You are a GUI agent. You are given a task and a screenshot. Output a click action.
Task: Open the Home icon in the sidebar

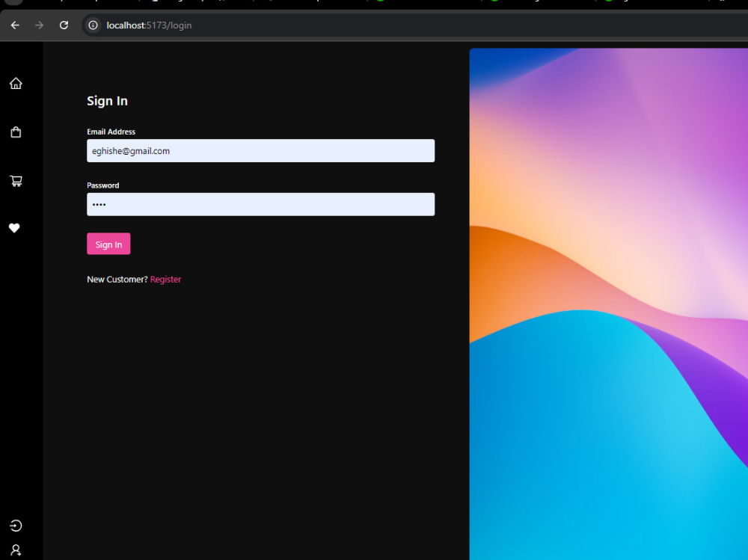click(x=16, y=84)
